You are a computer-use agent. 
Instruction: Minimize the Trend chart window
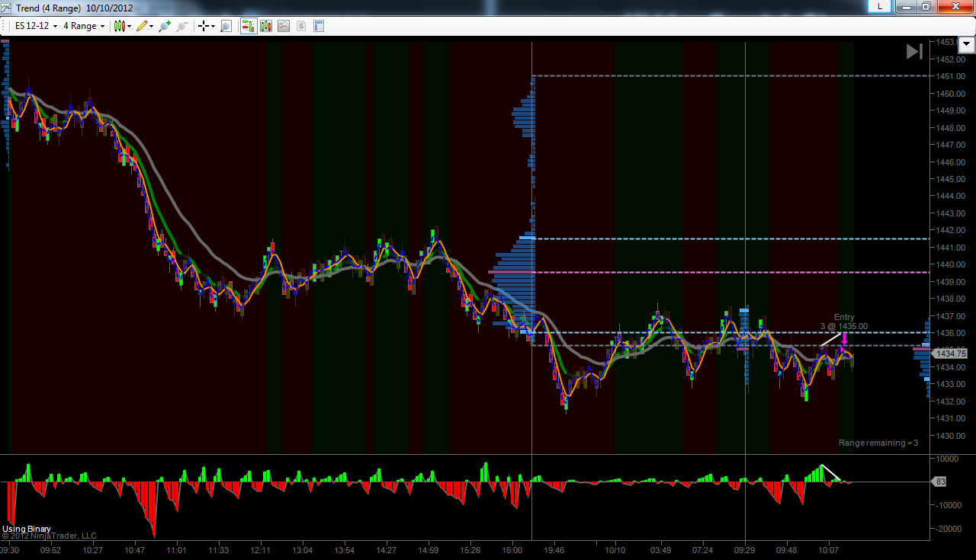point(904,6)
